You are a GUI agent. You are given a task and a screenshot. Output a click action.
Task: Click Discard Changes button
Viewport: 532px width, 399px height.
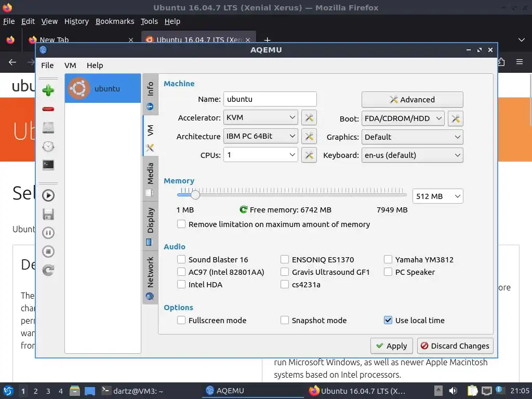(455, 346)
